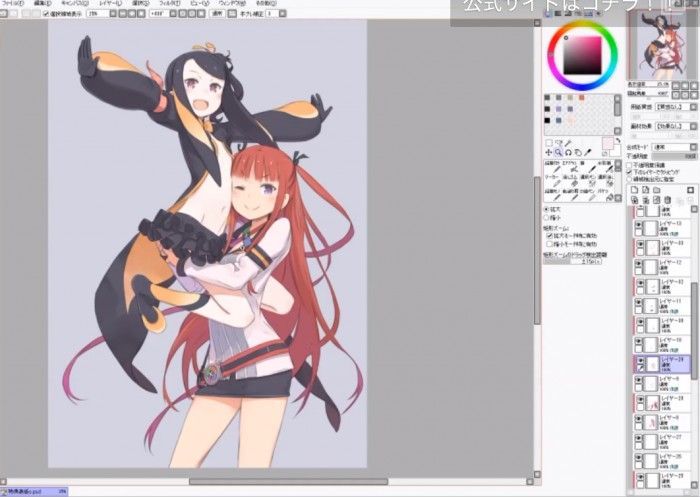This screenshot has height=497, width=700.
Task: Create a new layer folder
Action: coord(657,190)
